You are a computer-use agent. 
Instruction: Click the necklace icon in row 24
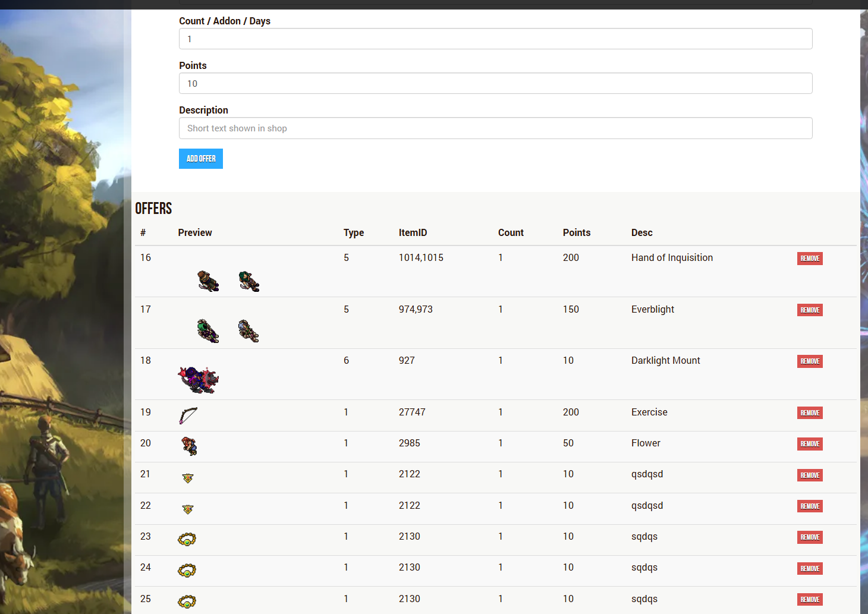tap(187, 571)
